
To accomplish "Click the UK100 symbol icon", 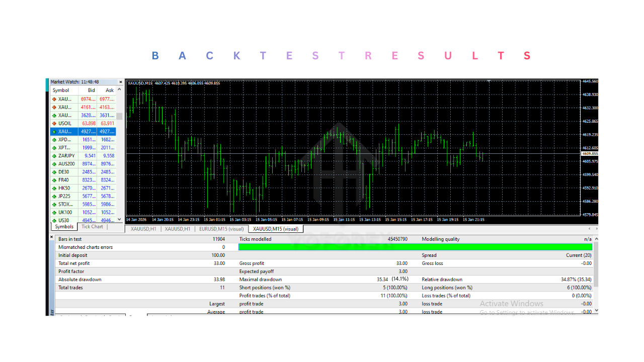I will tap(54, 212).
